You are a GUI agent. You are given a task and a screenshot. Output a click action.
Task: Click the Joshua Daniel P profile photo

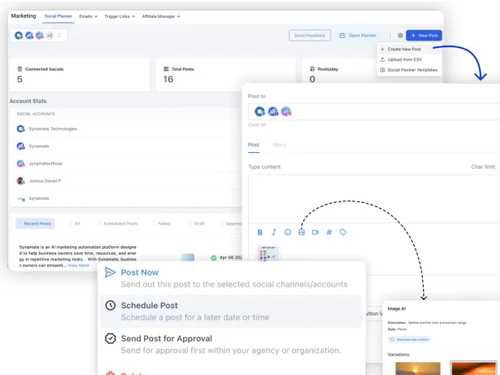[x=21, y=181]
